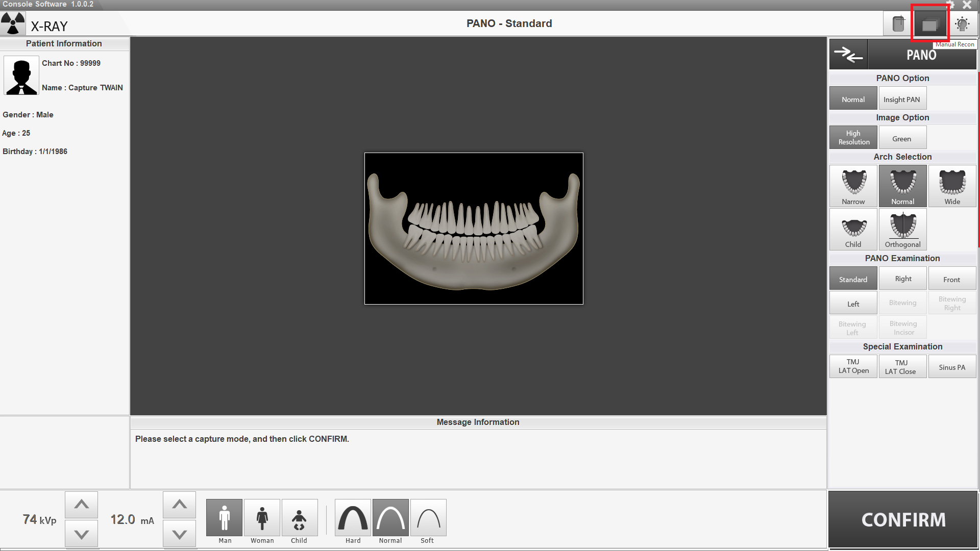Select the Child arch option
Screen dimensions: 980x551
[x=853, y=229]
